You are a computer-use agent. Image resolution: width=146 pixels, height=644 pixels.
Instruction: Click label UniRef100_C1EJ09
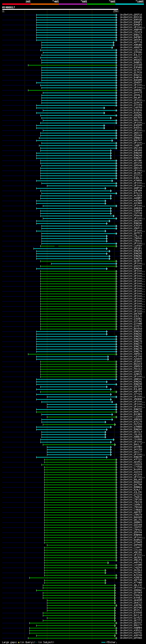click(131, 50)
